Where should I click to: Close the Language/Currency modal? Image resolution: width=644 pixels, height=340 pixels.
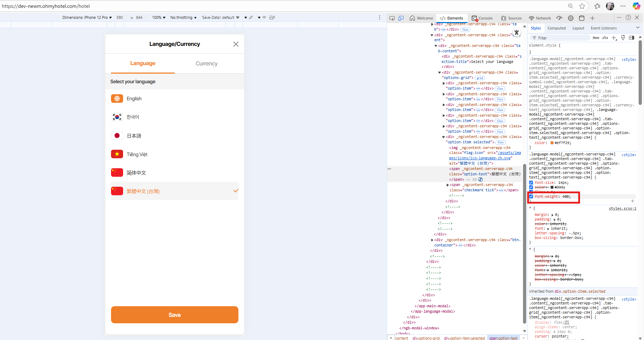tap(236, 44)
